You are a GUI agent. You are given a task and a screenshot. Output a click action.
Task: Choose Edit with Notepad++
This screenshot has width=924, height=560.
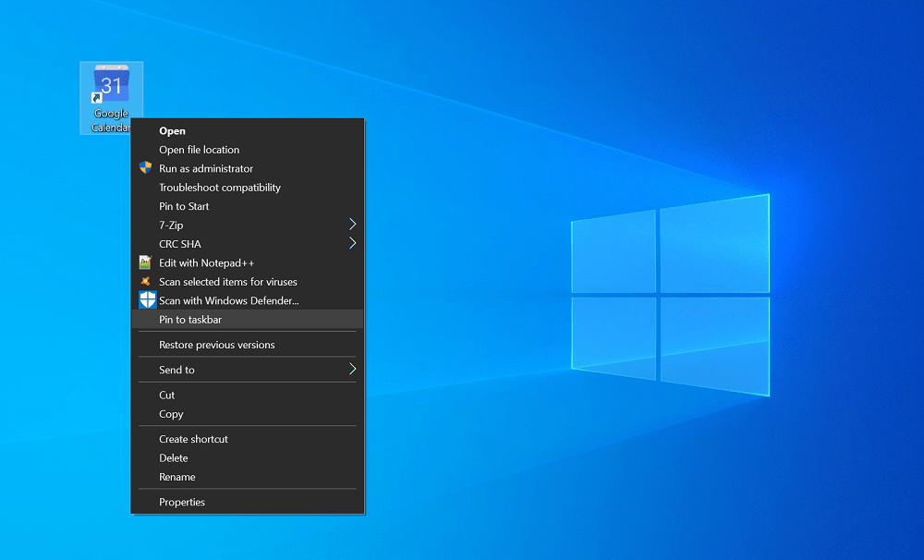[x=248, y=263]
